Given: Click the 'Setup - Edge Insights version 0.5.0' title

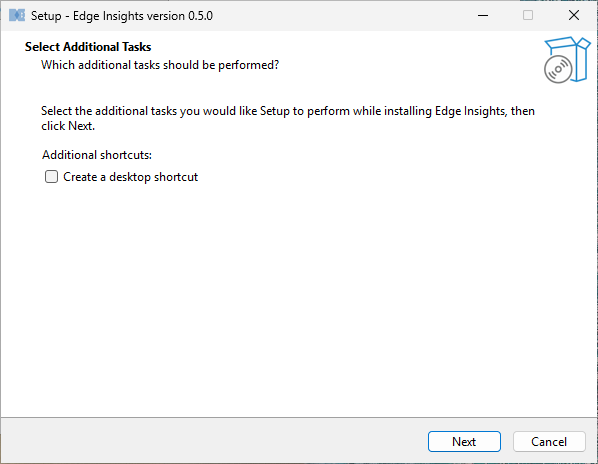Looking at the screenshot, I should 122,16.
